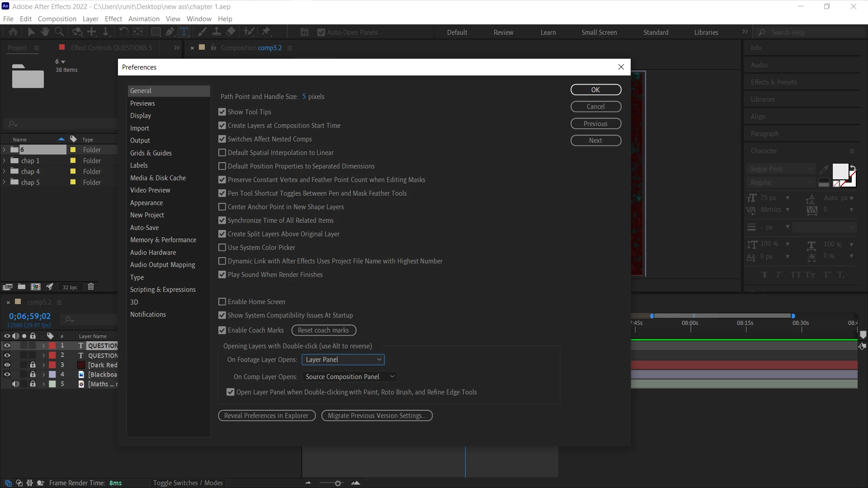868x488 pixels.
Task: Uncheck Show Tool Tips checkbox
Action: 222,112
